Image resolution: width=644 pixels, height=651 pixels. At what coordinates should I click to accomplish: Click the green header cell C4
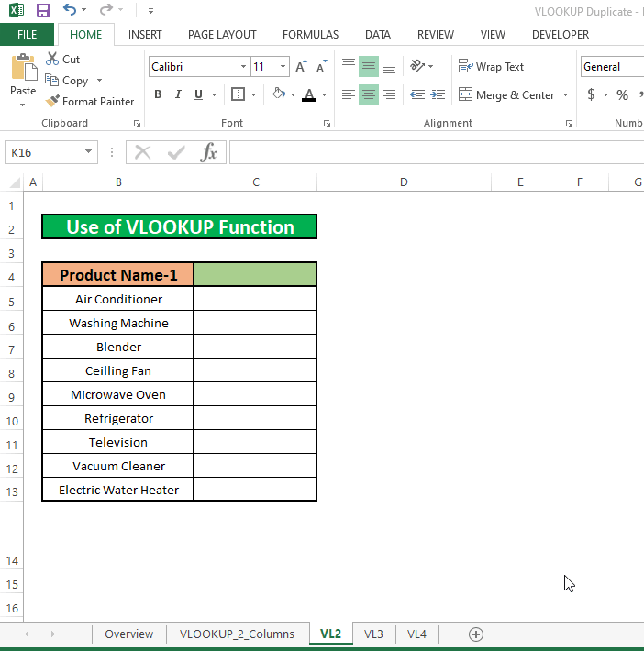click(x=255, y=275)
